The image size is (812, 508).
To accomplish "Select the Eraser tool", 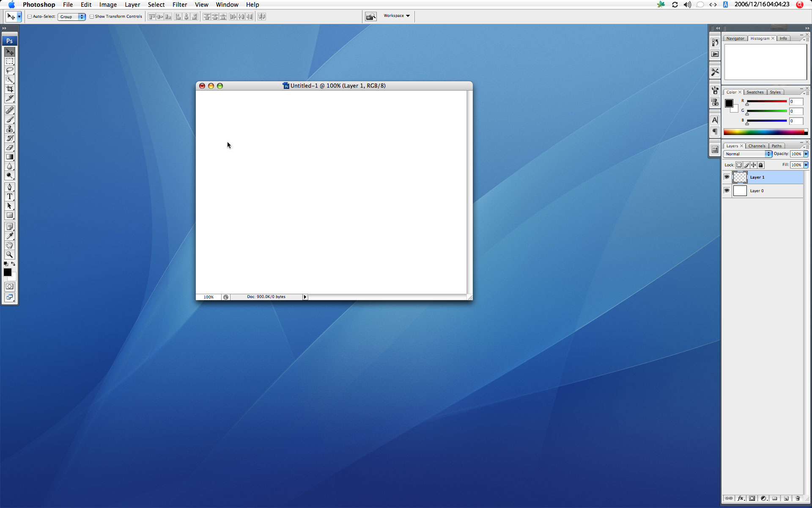I will coord(10,148).
